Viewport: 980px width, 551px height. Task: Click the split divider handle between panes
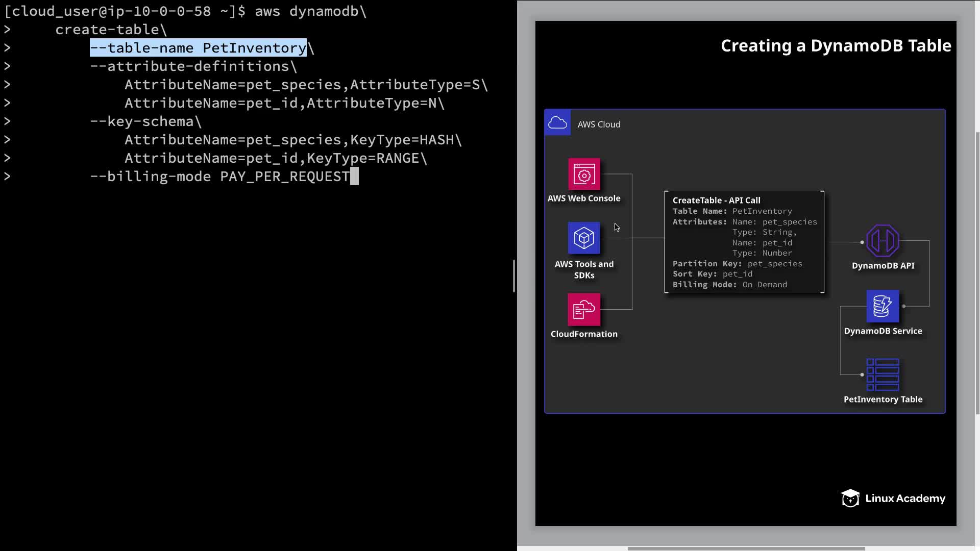[514, 275]
